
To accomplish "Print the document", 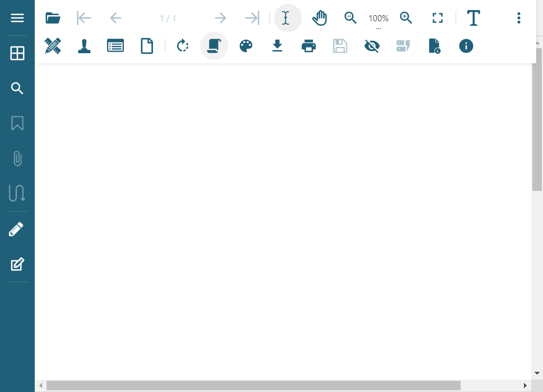I will 309,46.
